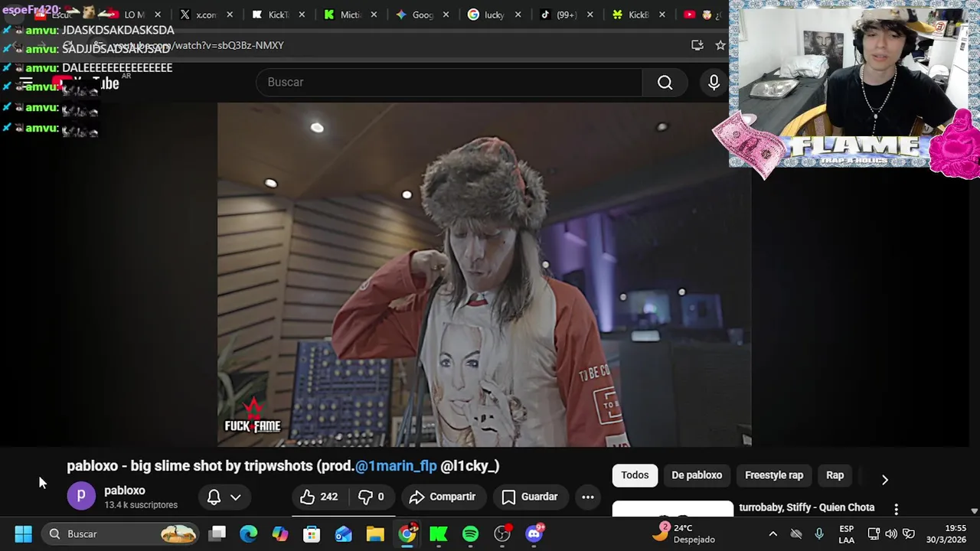
Task: Click the 13.4 k suscriptores text
Action: click(x=141, y=505)
